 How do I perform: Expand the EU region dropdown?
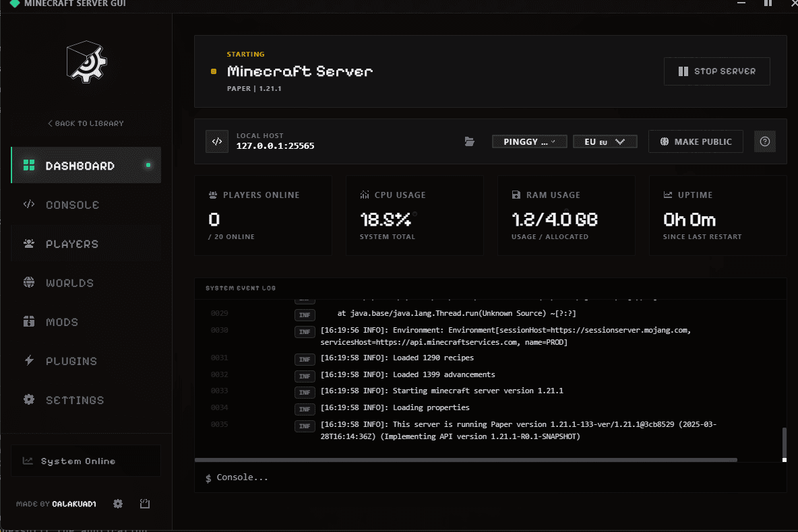605,142
